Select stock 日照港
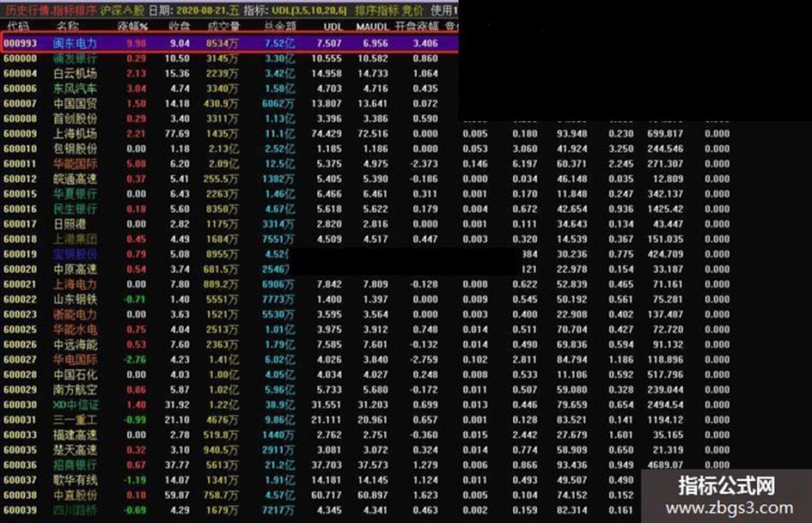The image size is (812, 523). click(x=70, y=223)
